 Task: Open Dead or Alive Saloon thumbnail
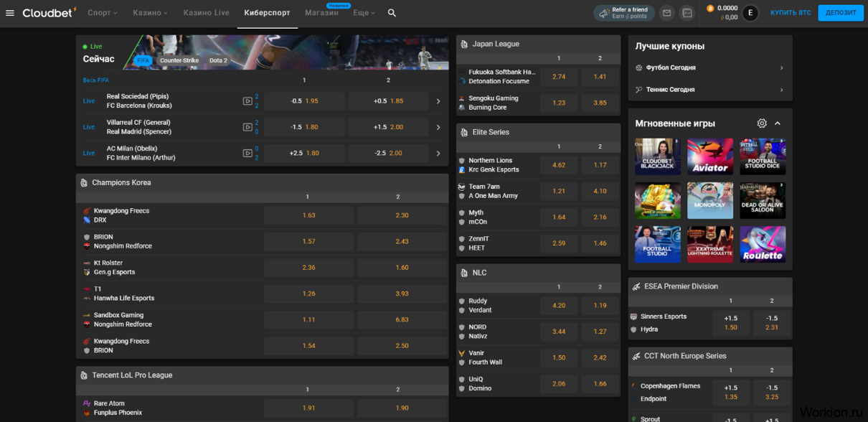click(x=763, y=200)
